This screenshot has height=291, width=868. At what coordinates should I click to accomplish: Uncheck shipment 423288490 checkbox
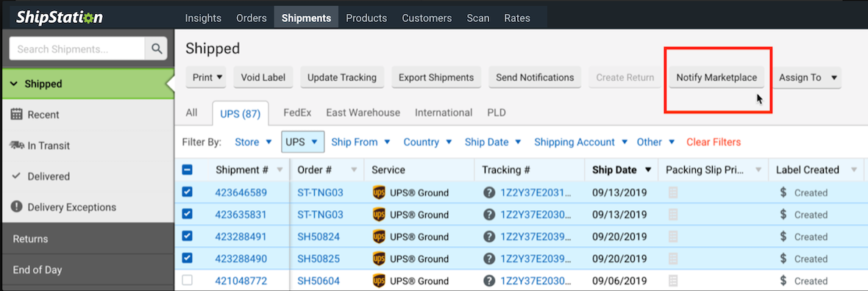coord(187,259)
